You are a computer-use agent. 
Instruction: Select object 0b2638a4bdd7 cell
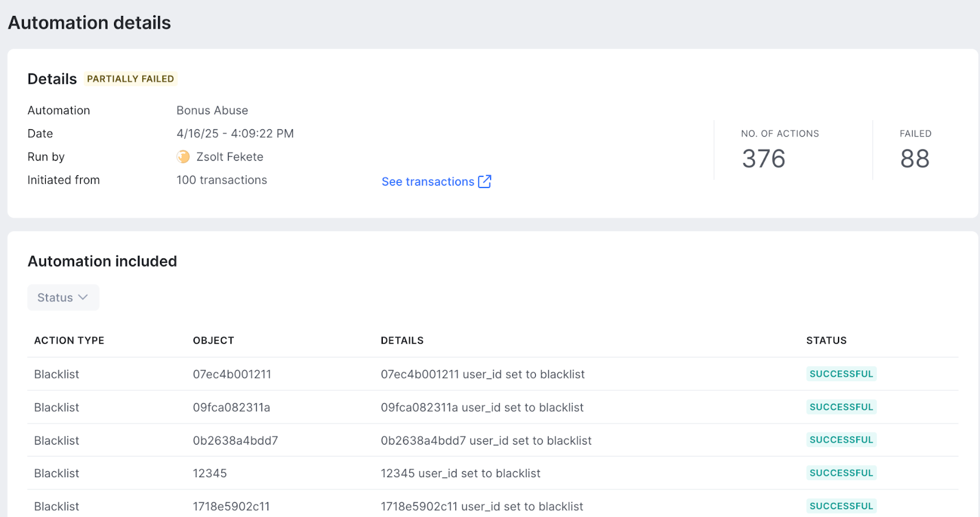(x=235, y=440)
